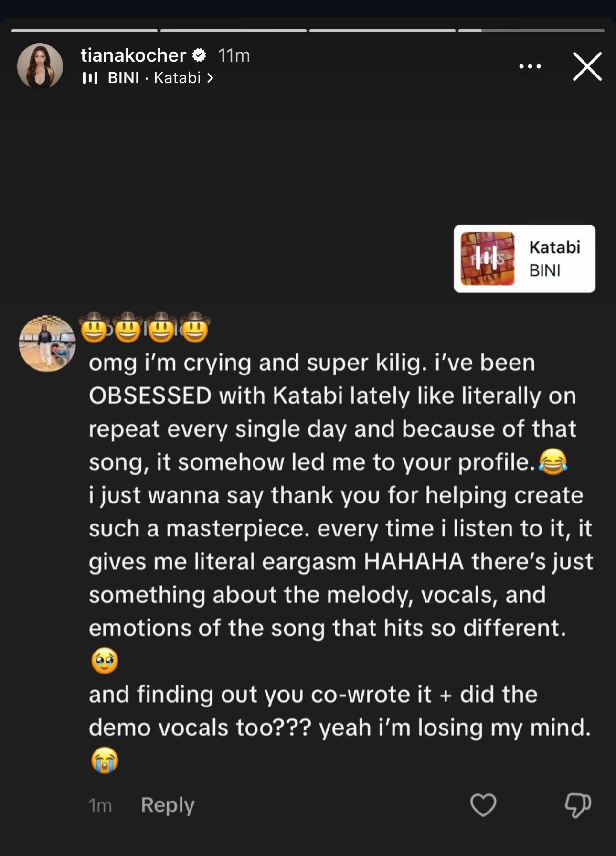The width and height of the screenshot is (616, 856).
Task: Jump to the first story progress segment
Action: click(x=84, y=31)
